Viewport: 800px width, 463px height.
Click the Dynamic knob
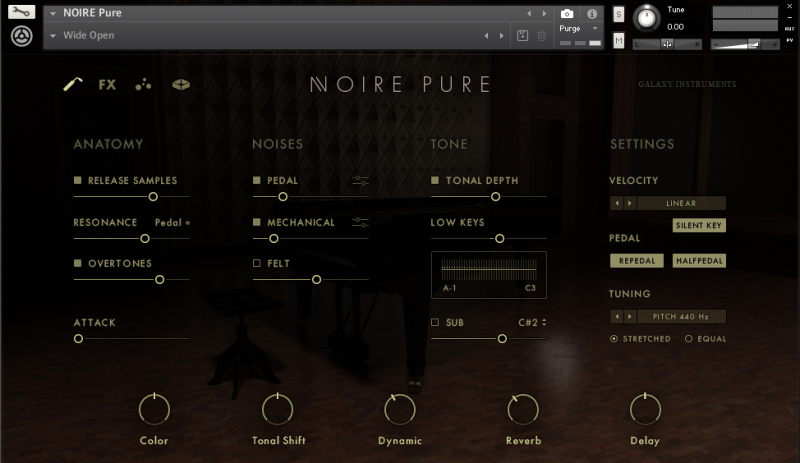(x=399, y=409)
